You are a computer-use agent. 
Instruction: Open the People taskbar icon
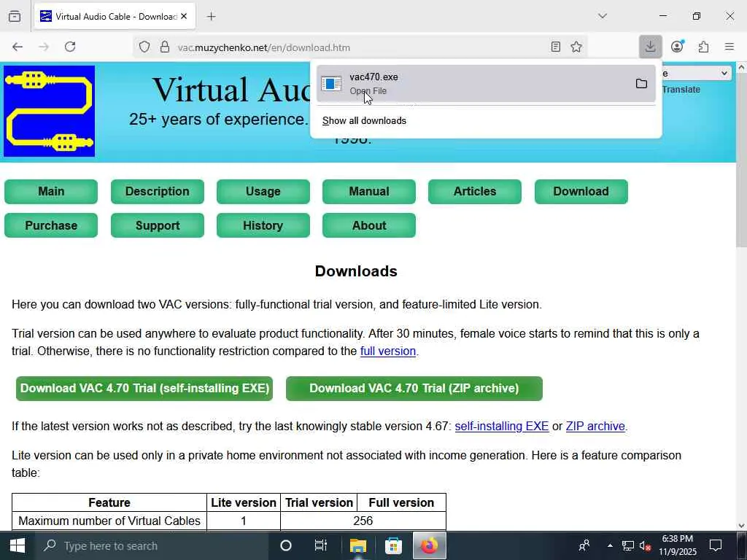[x=584, y=545]
